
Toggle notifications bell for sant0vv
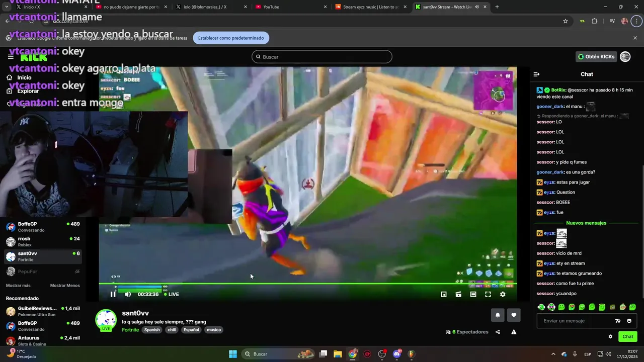coord(498,315)
